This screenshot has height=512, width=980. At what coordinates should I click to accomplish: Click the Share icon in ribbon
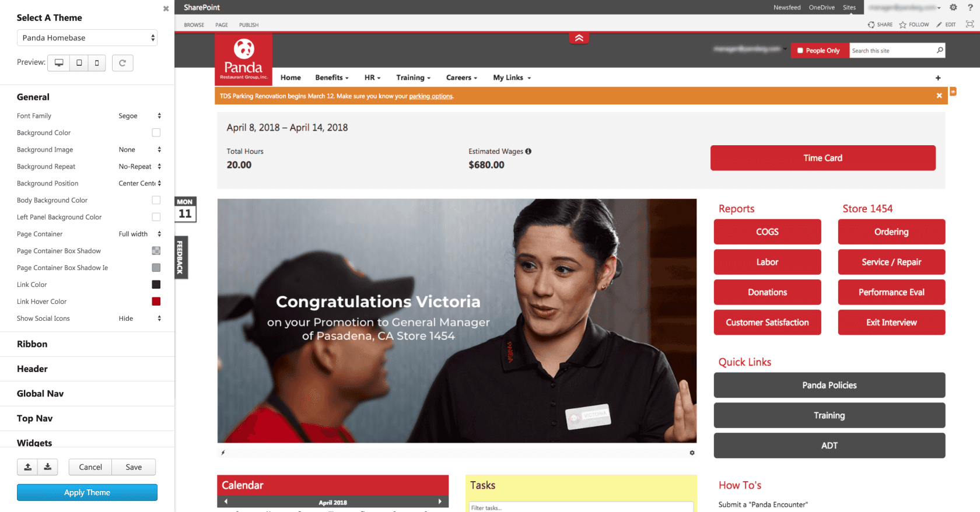pyautogui.click(x=871, y=24)
